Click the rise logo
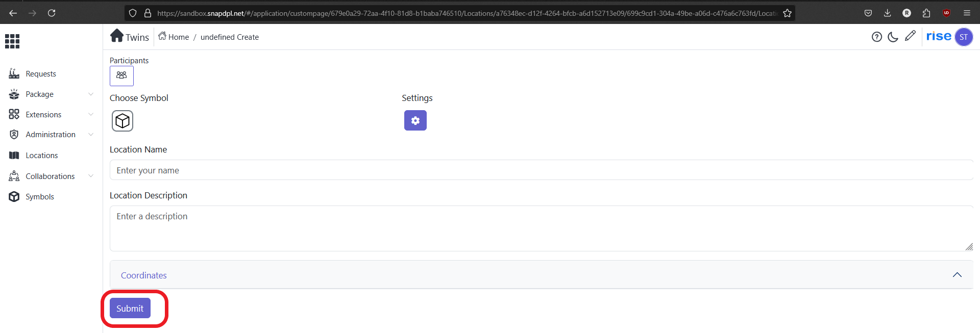The width and height of the screenshot is (980, 333). (x=939, y=36)
